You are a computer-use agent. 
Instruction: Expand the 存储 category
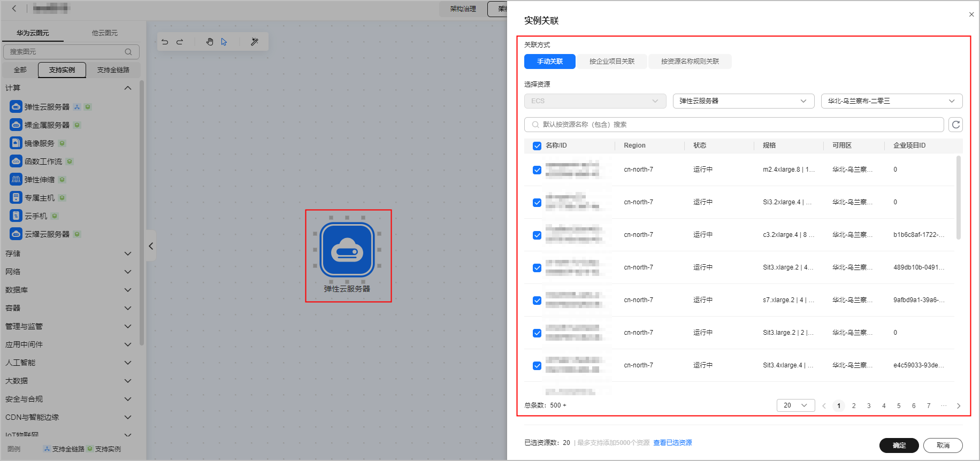[x=128, y=253]
